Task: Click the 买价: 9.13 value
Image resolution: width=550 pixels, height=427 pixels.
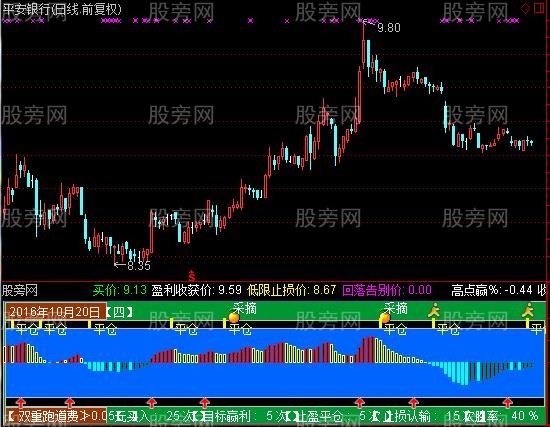Action: [x=120, y=290]
